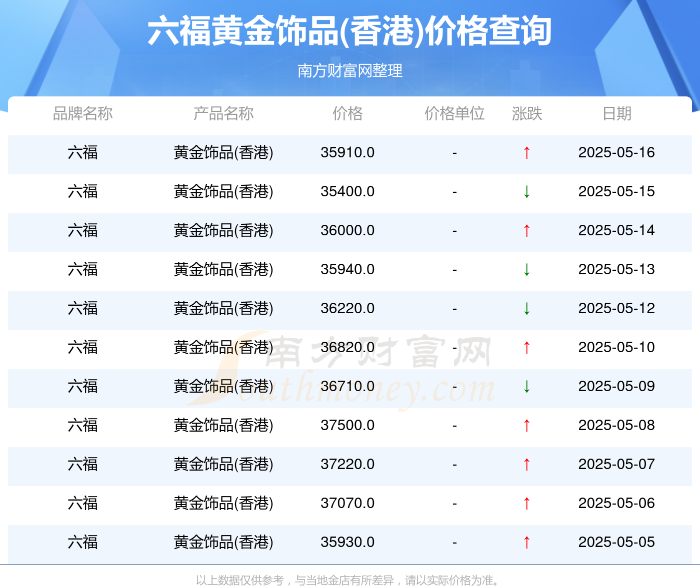The width and height of the screenshot is (700, 588).
Task: Click date 2025-05-14
Action: 616,230
